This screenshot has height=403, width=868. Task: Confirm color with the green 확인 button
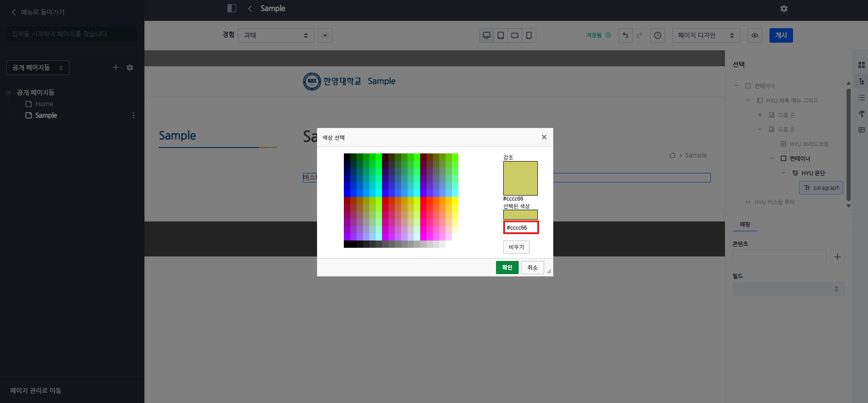(507, 267)
